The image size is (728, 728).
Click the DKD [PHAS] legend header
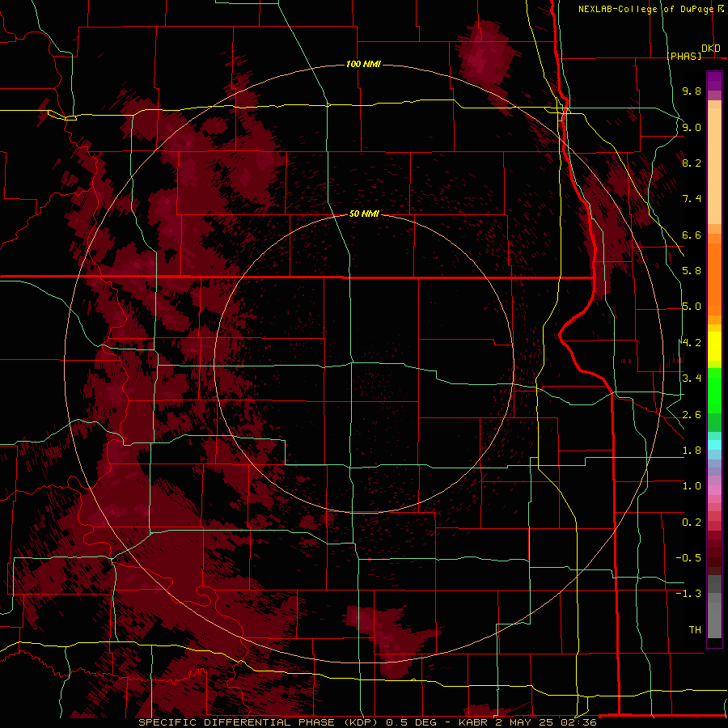coord(694,52)
